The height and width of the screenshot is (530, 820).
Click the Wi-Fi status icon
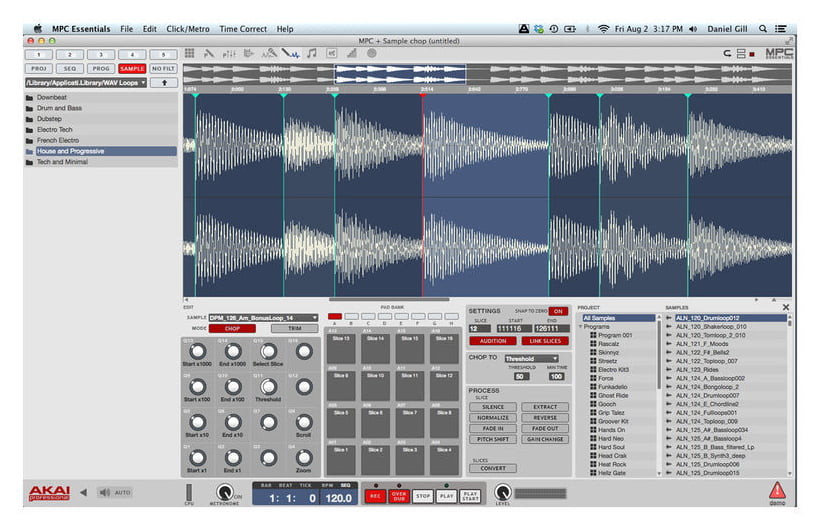pyautogui.click(x=603, y=29)
